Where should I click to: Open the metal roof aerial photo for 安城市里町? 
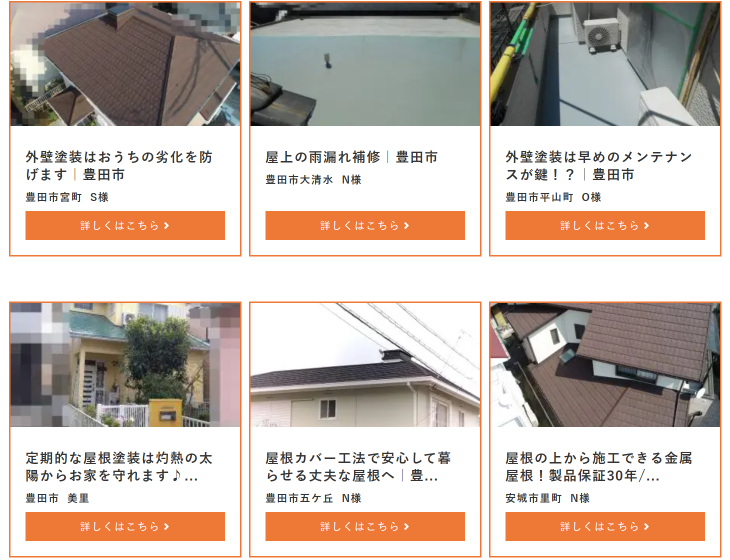coord(605,365)
